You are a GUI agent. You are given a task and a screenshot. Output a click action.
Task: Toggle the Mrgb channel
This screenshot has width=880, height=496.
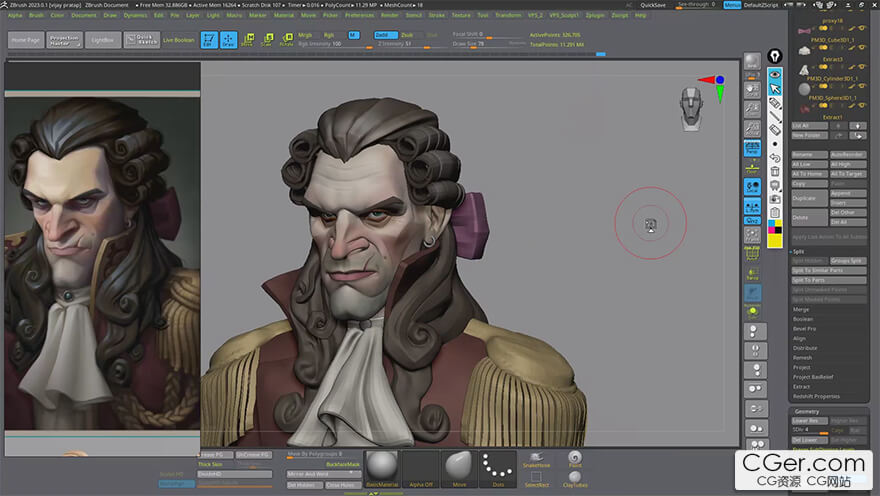tap(305, 35)
